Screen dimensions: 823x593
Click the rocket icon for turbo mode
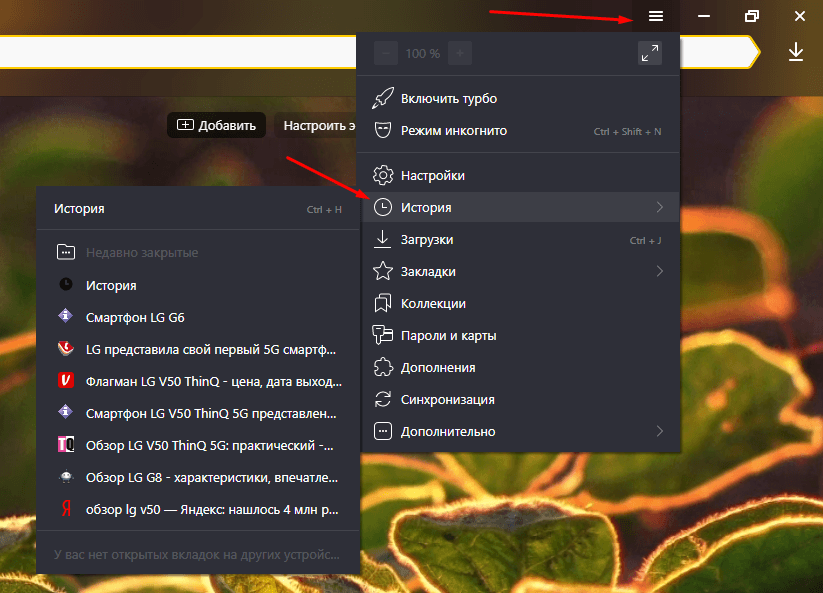coord(383,98)
